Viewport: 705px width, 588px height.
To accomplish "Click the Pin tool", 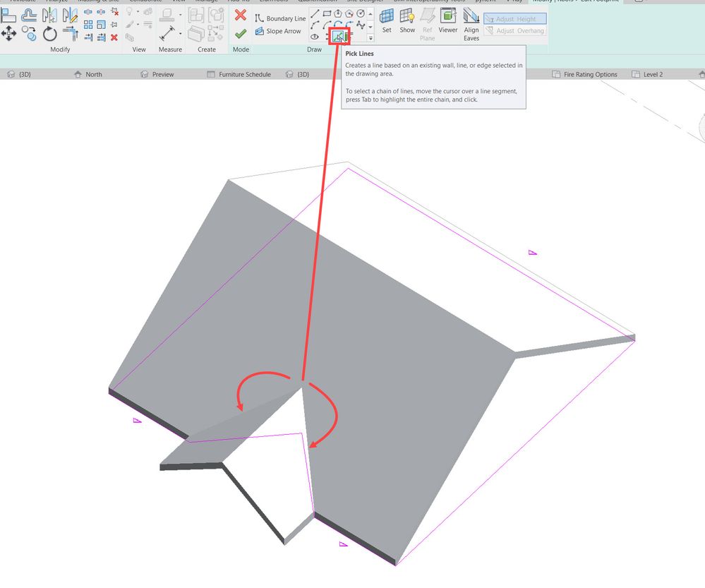I will tap(114, 24).
